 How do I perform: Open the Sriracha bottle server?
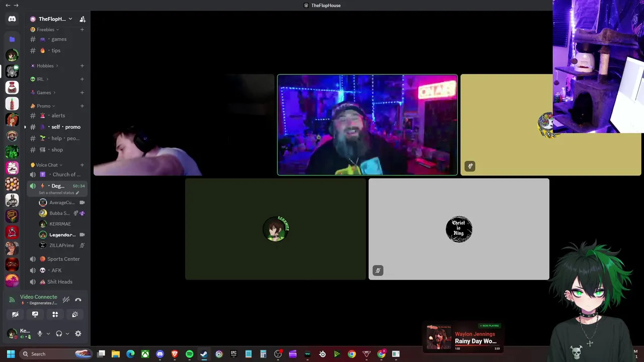coord(12,104)
